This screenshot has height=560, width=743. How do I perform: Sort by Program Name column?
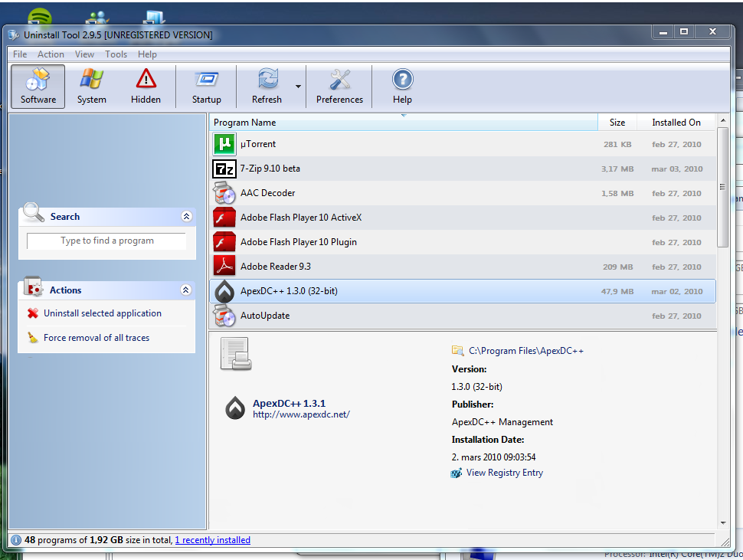(x=403, y=123)
